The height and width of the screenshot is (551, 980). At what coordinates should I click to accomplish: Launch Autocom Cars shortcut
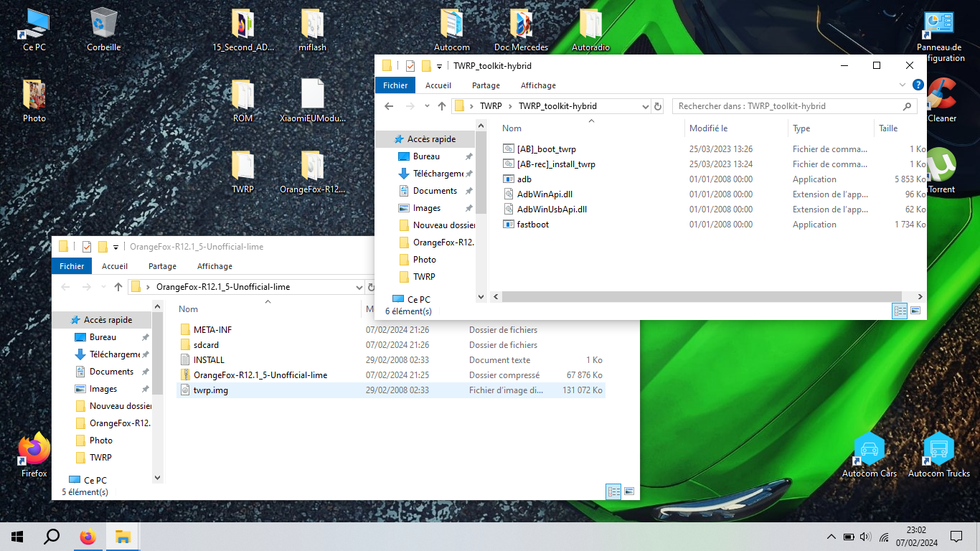click(x=870, y=456)
